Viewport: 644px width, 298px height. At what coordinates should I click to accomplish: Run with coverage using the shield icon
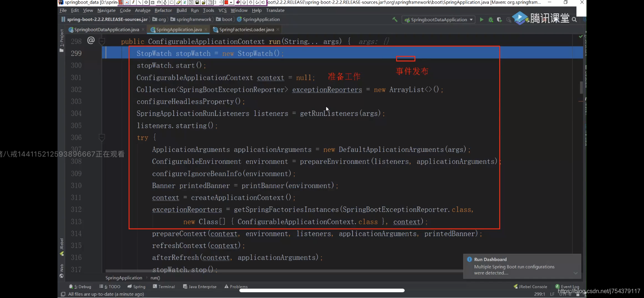[499, 20]
